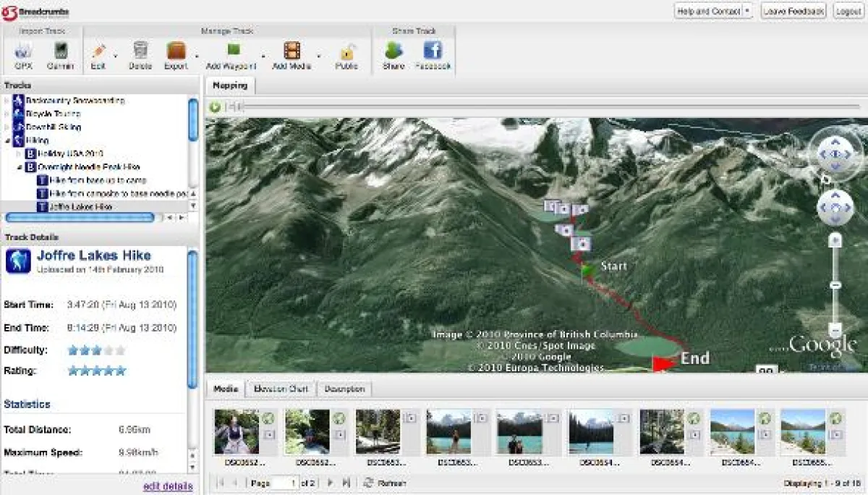868x495 pixels.
Task: Click the globe icon beside first DSC0652 photo
Action: pyautogui.click(x=268, y=418)
